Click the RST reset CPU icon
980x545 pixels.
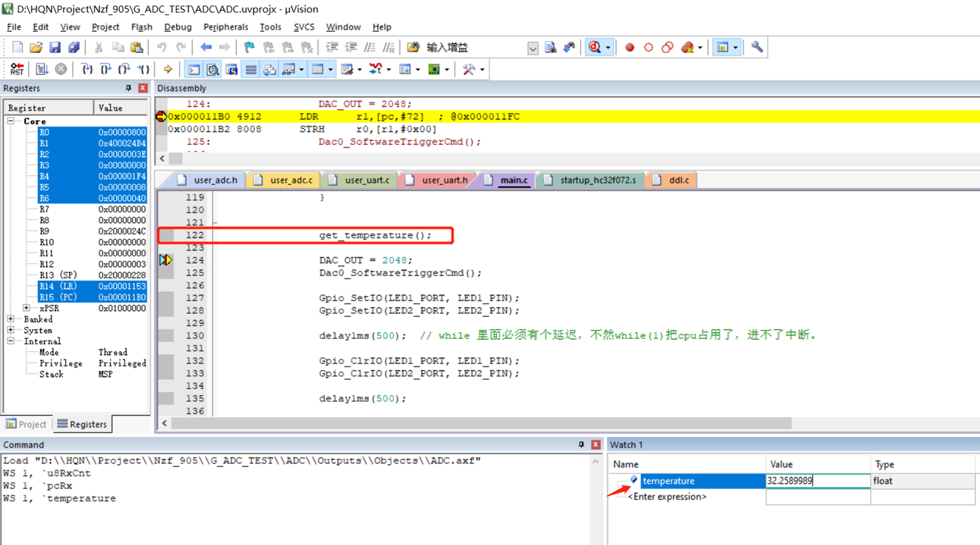coord(17,69)
